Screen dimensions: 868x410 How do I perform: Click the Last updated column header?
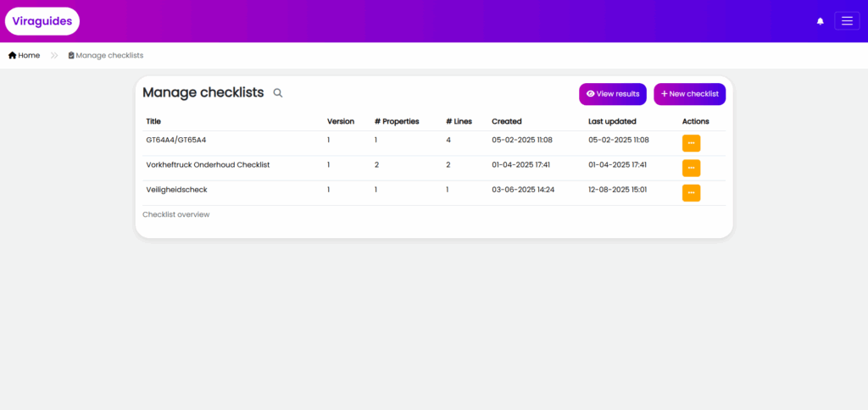coord(612,121)
